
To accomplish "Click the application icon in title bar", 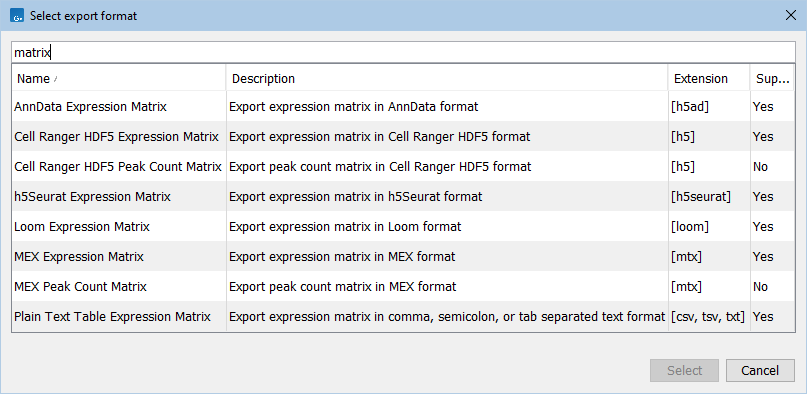I will (17, 16).
